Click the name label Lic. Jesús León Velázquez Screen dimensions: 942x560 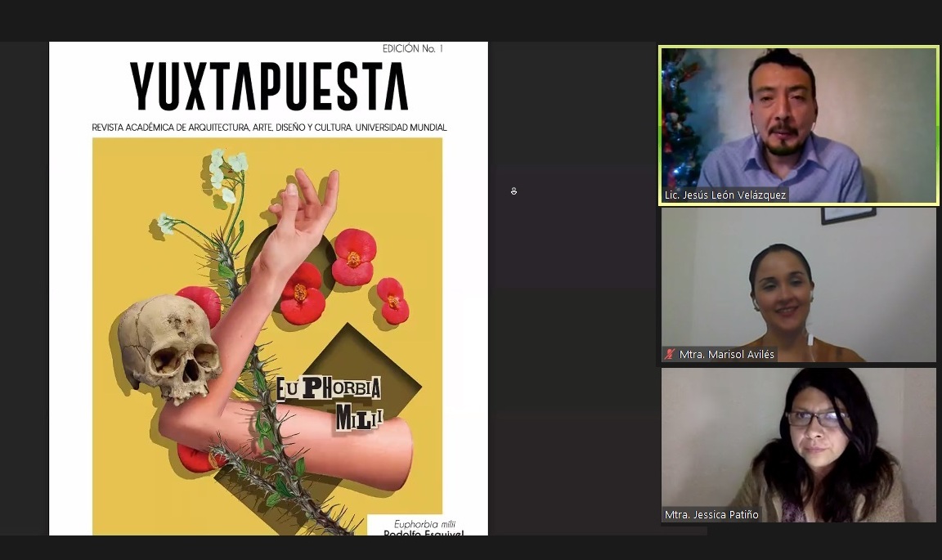(x=725, y=195)
